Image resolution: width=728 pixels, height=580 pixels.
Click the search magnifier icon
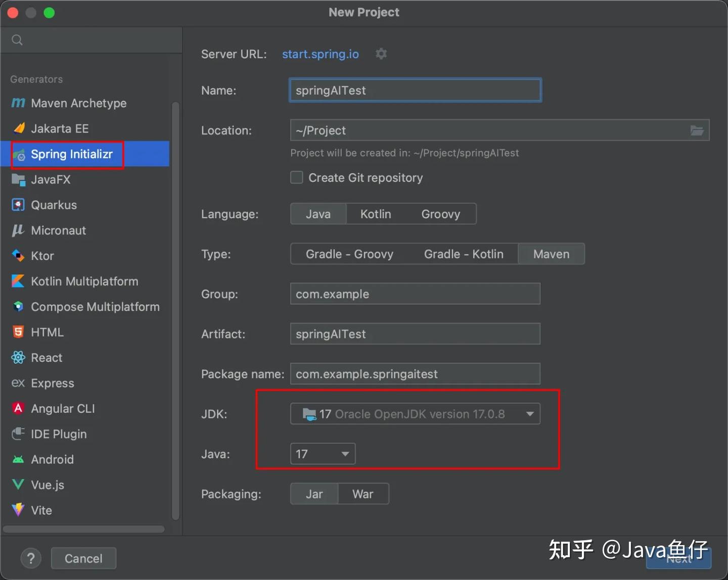(17, 40)
